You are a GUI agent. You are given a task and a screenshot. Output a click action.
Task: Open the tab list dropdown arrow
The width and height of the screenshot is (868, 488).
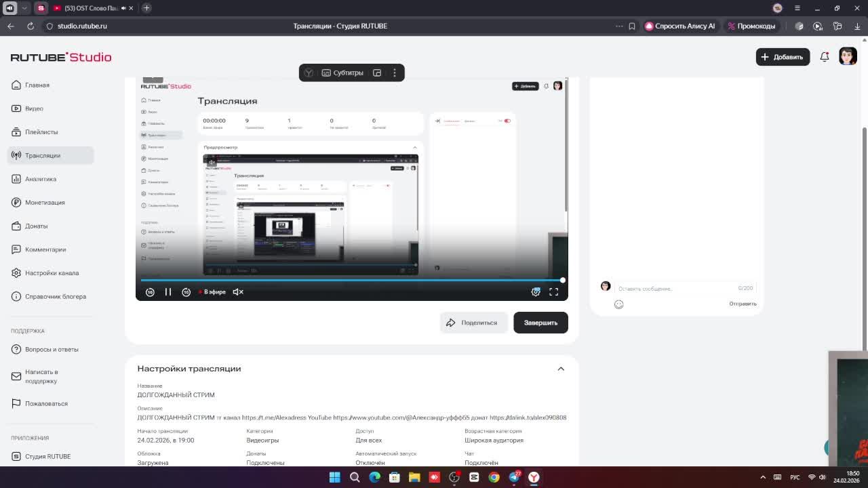click(x=24, y=8)
